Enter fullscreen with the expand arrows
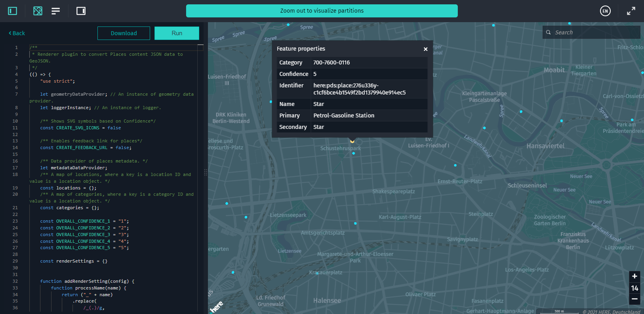The height and width of the screenshot is (314, 644). (x=631, y=11)
